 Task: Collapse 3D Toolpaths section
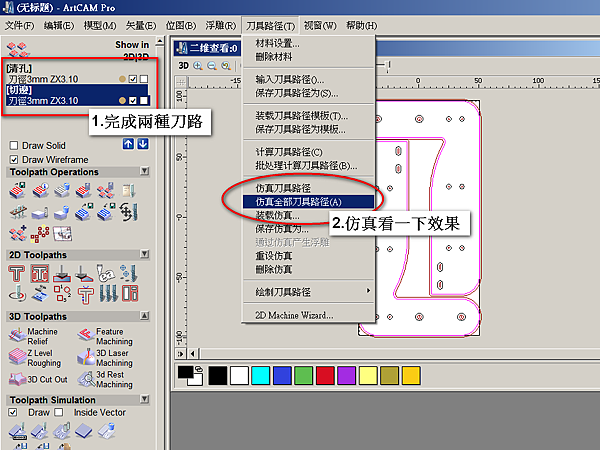pos(145,316)
